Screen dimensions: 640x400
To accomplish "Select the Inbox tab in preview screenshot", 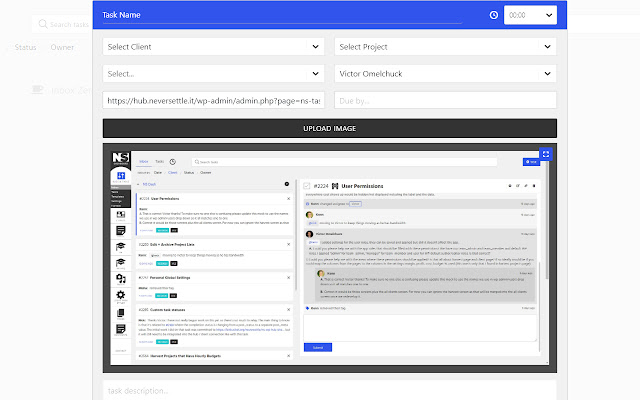I will 144,162.
